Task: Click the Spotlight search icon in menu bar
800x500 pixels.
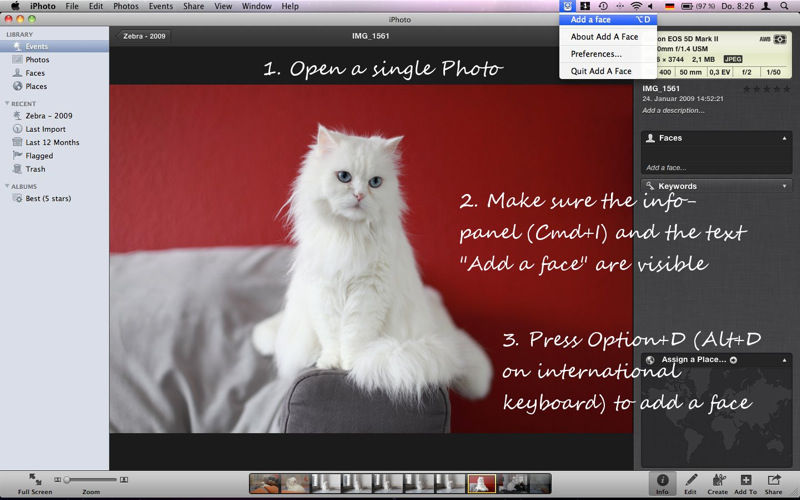Action: 788,6
